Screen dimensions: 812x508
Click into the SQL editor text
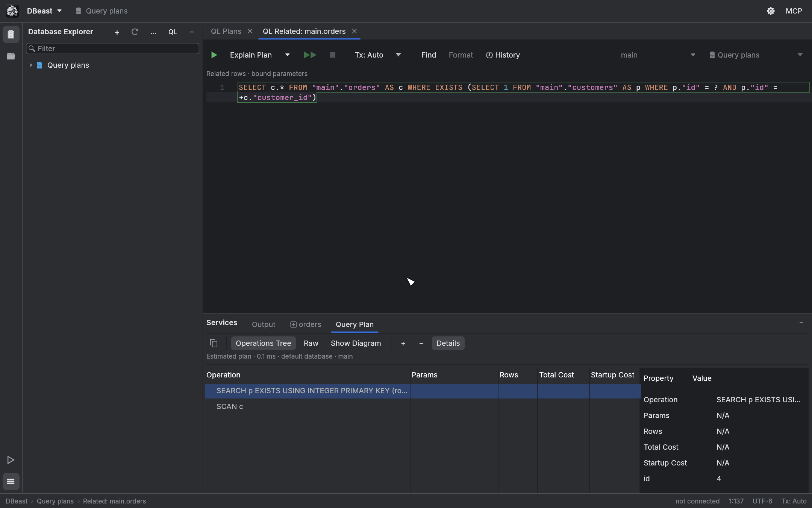click(523, 92)
